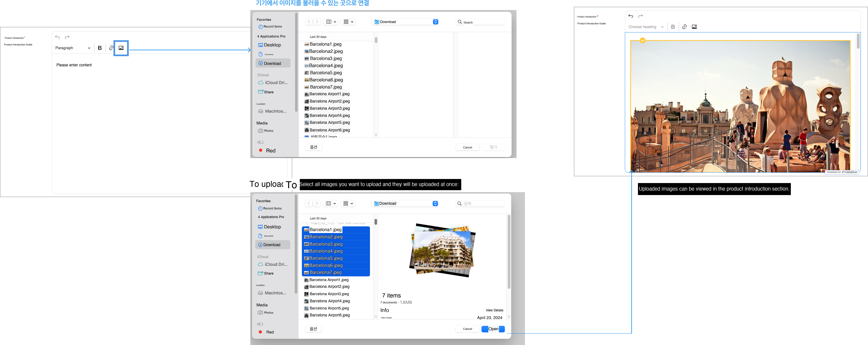Click 옵션 button in the lower file dialog
Viewport: 868px width, 345px height.
pos(313,329)
